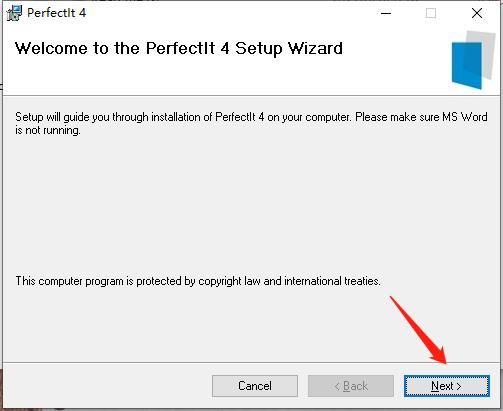
Task: Click the words "MS Word" in the instructions
Action: click(x=465, y=117)
